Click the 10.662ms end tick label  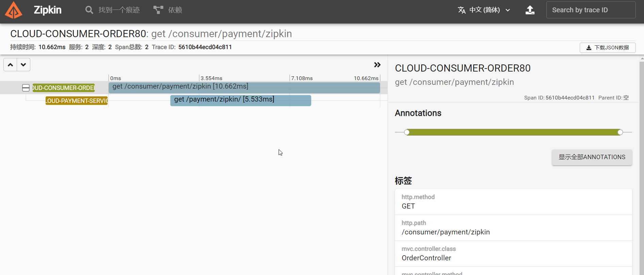(366, 78)
